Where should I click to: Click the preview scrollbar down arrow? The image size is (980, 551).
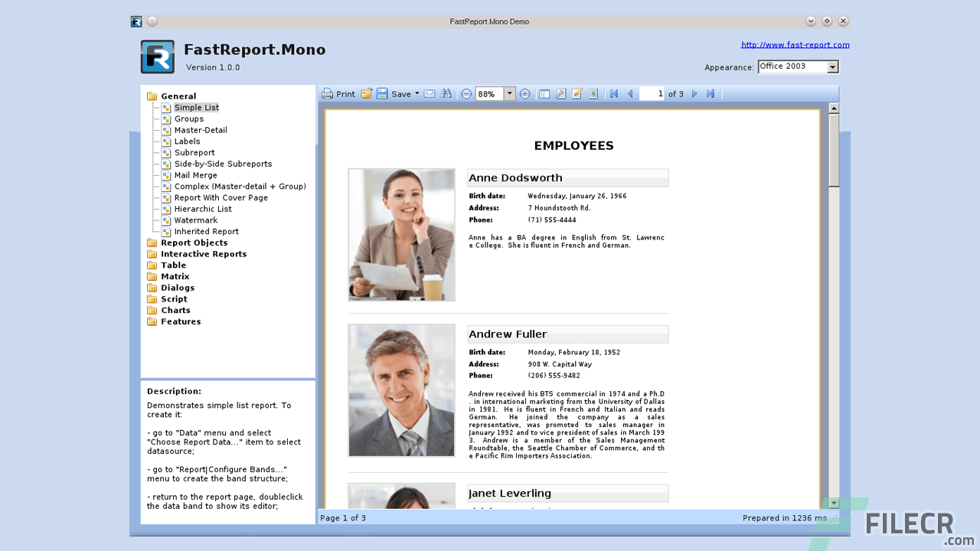click(834, 504)
